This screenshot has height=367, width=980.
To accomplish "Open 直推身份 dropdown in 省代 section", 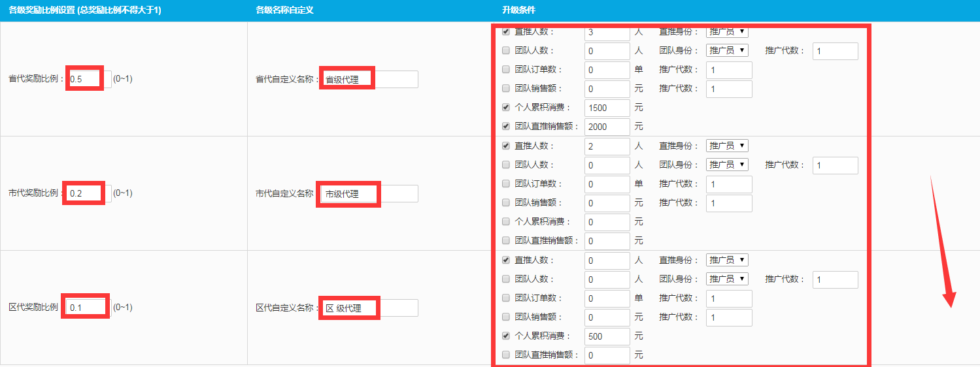I will pyautogui.click(x=727, y=31).
